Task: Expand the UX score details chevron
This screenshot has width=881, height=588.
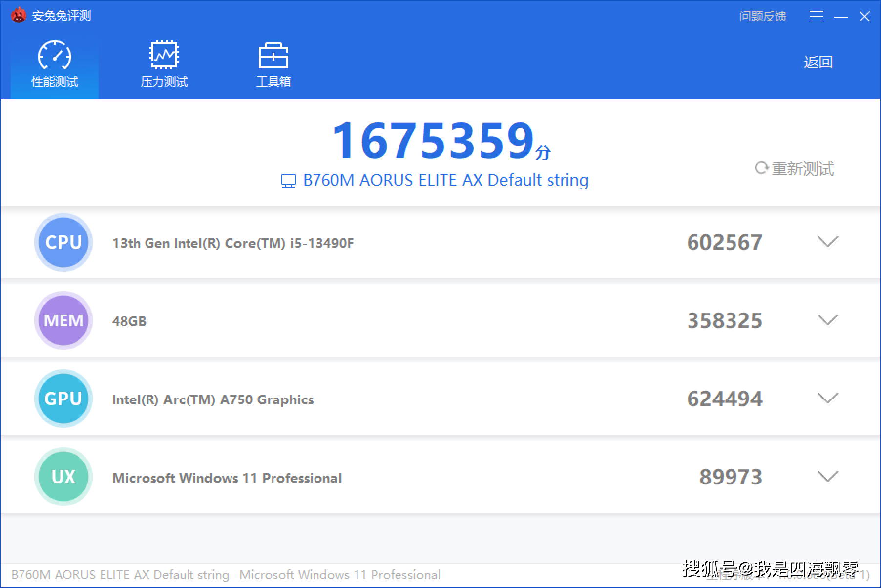Action: (827, 476)
